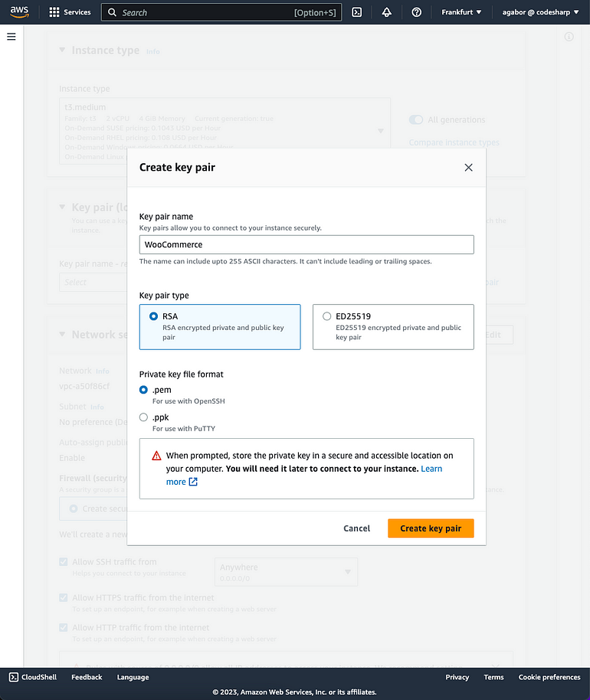Open the help question mark icon
Screen dimensions: 590x700
[416, 12]
